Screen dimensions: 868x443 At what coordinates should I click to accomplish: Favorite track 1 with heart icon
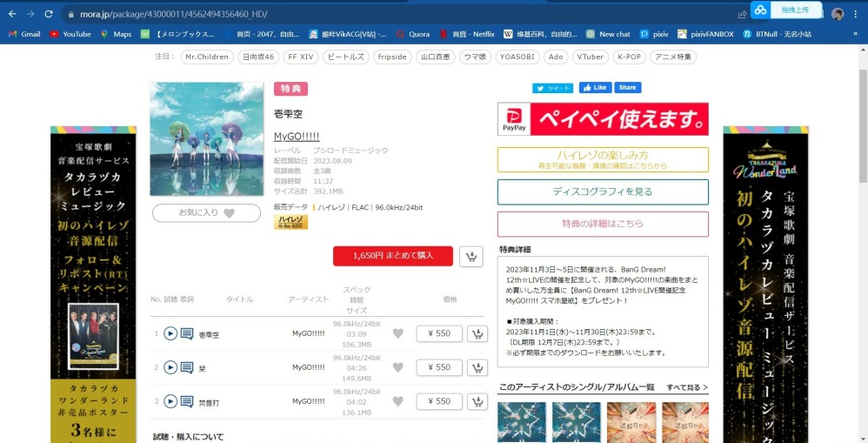(398, 333)
